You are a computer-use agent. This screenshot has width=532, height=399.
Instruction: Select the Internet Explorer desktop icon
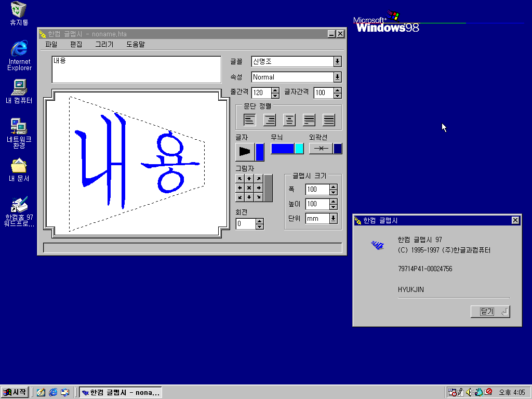(x=19, y=56)
